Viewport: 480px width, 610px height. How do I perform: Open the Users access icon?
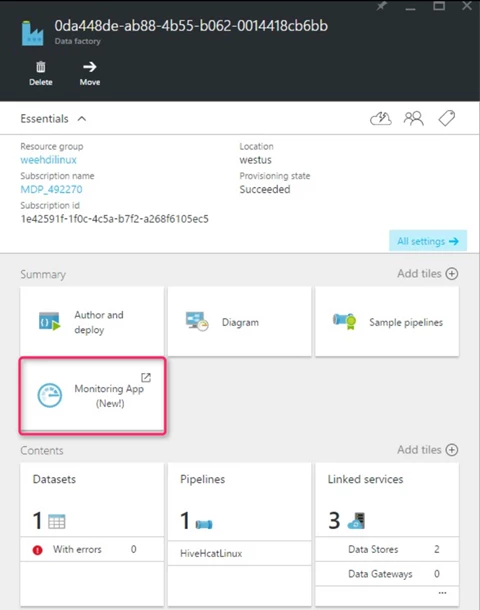click(x=413, y=118)
